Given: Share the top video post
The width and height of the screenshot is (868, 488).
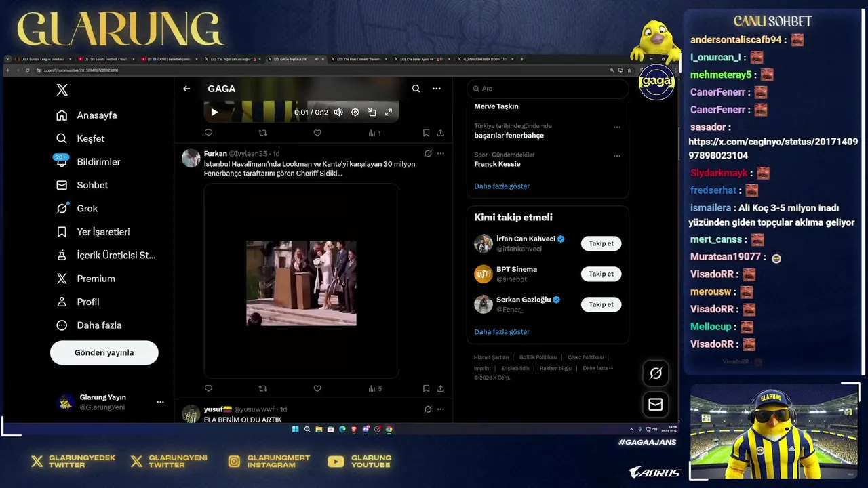Looking at the screenshot, I should [x=440, y=133].
